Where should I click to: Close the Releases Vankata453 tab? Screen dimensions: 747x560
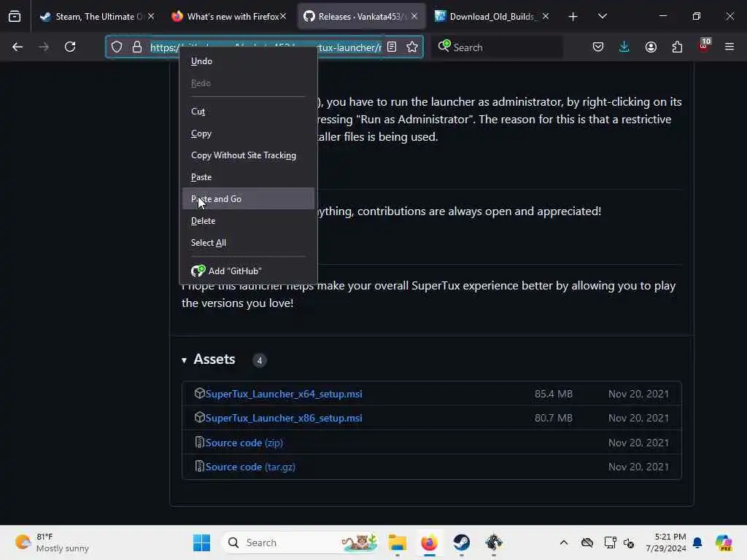[x=414, y=16]
